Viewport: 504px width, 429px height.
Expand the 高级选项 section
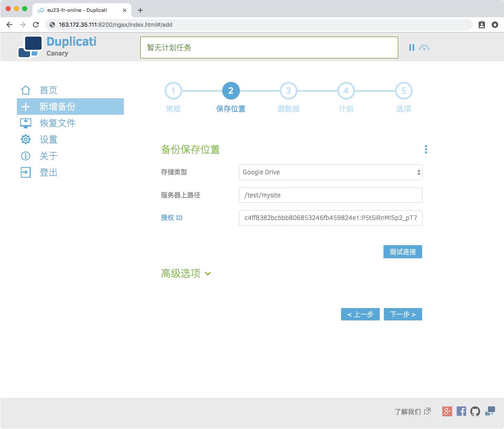pyautogui.click(x=186, y=274)
